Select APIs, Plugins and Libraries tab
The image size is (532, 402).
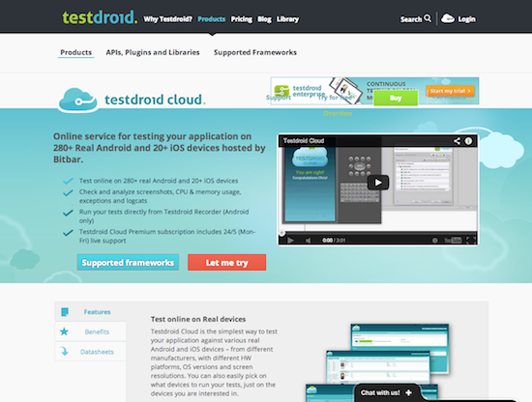point(153,52)
